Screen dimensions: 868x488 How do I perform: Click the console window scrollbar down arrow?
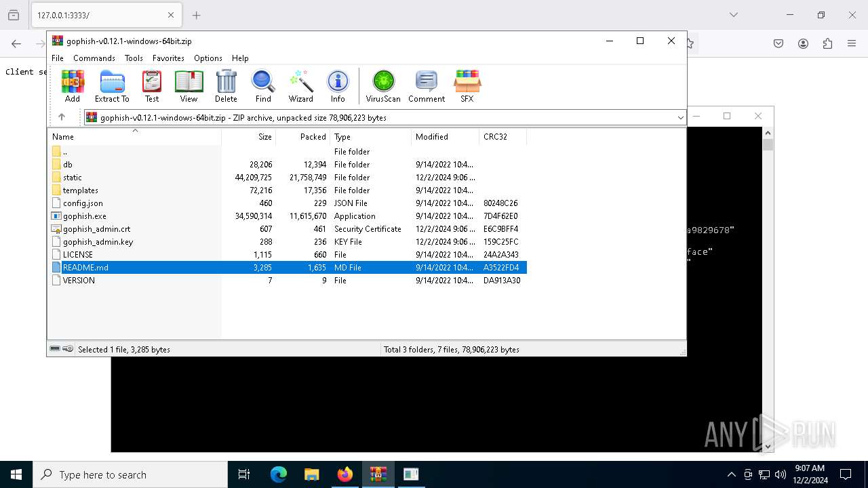pyautogui.click(x=768, y=446)
